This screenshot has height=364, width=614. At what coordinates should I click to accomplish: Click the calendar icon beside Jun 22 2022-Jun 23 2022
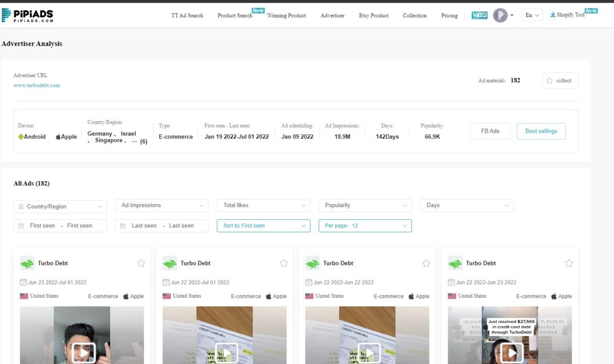point(451,282)
